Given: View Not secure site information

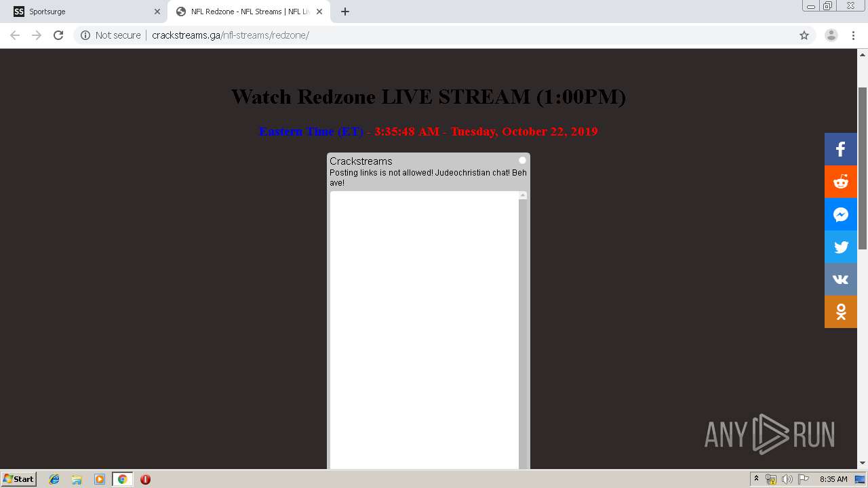Looking at the screenshot, I should coord(111,35).
